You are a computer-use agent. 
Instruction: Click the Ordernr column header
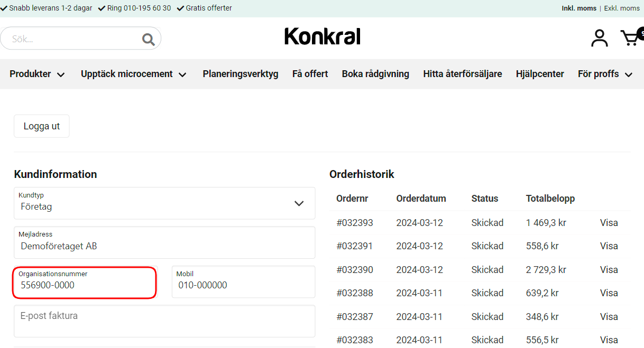point(352,199)
